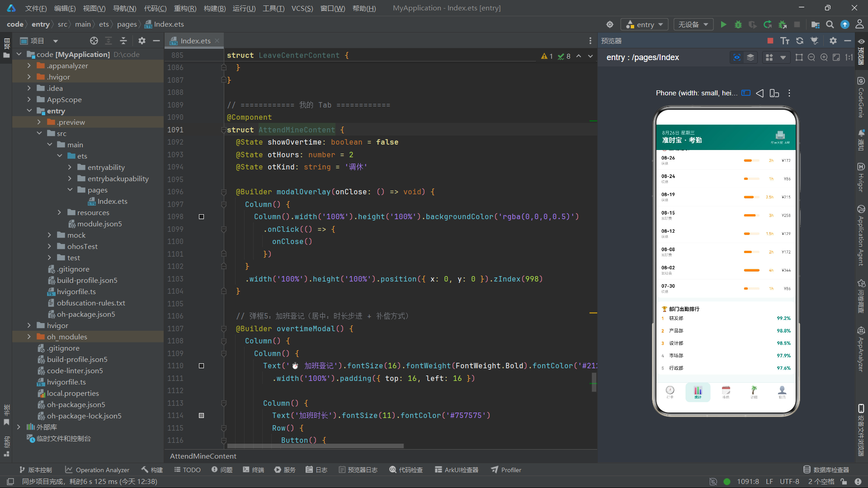Click the 统计 tab in phone preview

698,392
